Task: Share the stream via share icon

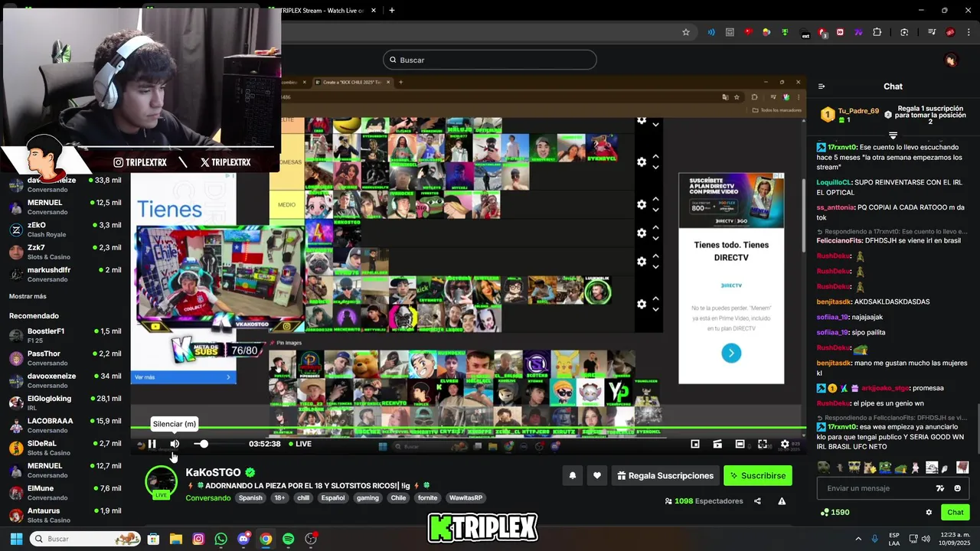Action: pyautogui.click(x=757, y=501)
